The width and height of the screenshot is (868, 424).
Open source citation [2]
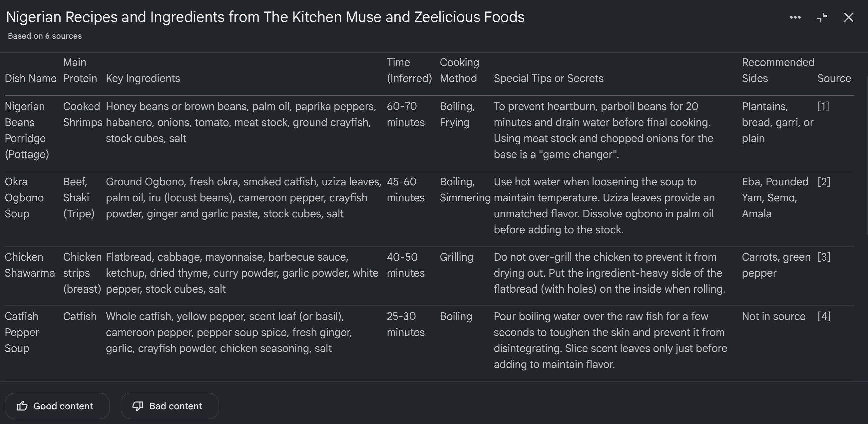(824, 181)
